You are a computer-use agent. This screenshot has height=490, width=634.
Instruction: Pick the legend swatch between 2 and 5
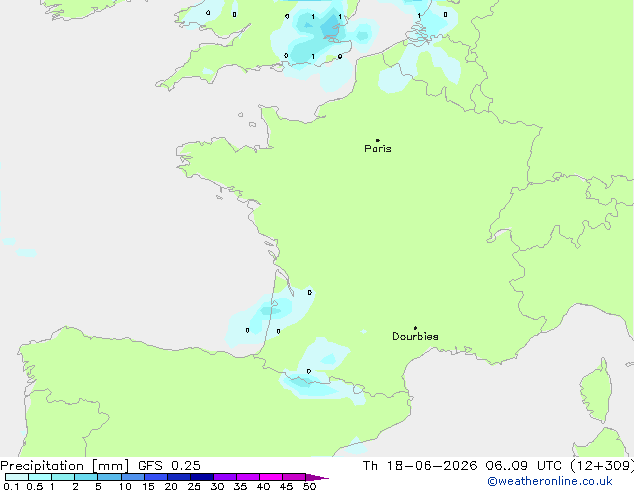(x=86, y=477)
